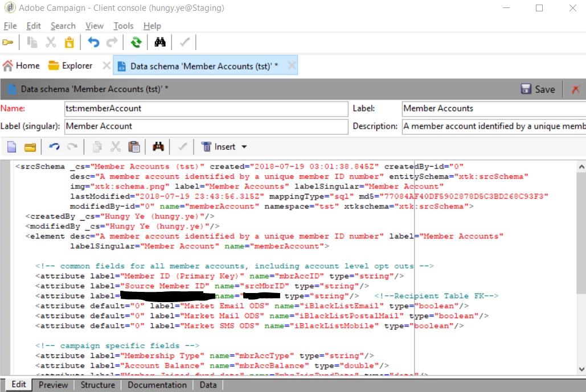586x392 pixels.
Task: Click the copy icon in main toolbar
Action: coord(32,42)
